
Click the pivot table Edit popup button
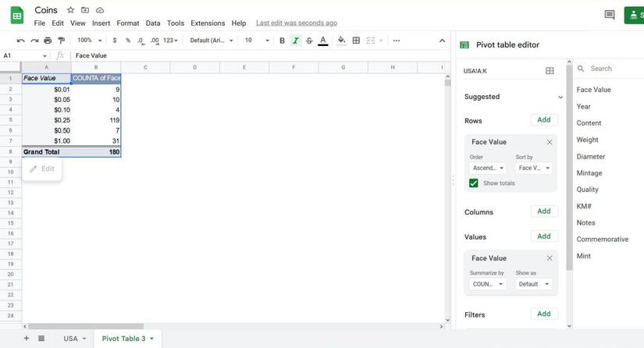click(x=42, y=169)
